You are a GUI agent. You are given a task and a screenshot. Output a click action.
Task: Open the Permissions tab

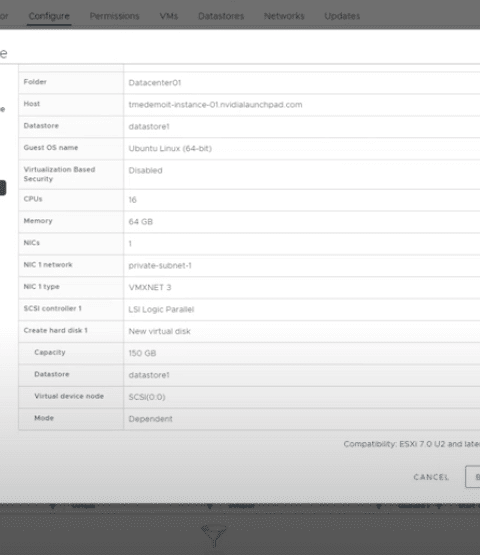pos(114,16)
